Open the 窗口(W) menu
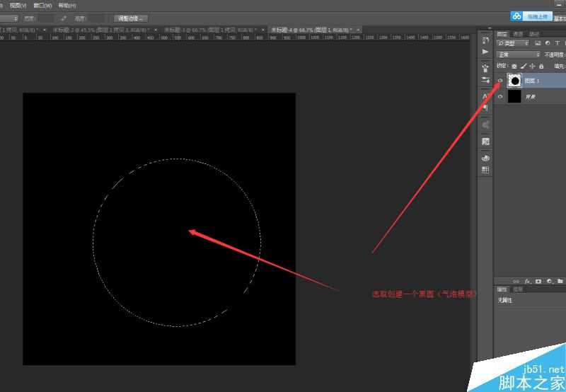 pos(42,5)
